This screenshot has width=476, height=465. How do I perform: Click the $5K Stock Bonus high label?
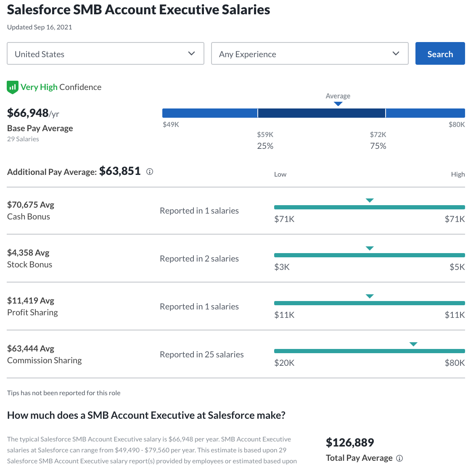[x=457, y=267]
